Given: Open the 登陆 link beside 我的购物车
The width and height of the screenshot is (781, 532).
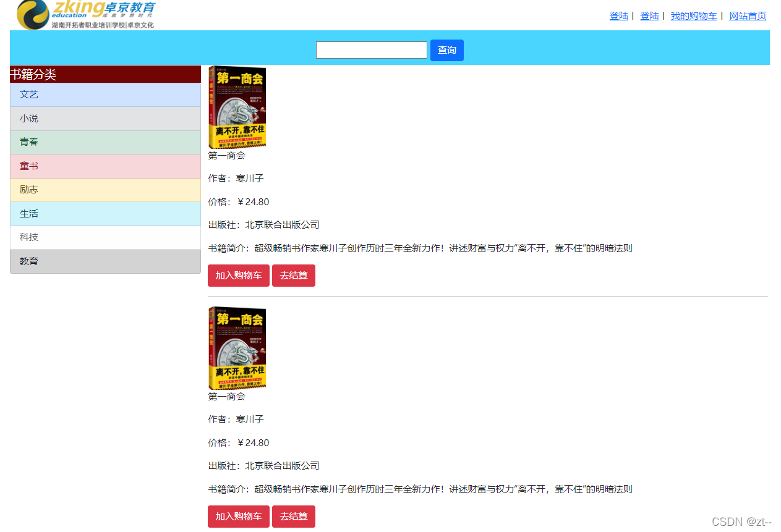Looking at the screenshot, I should pos(649,16).
